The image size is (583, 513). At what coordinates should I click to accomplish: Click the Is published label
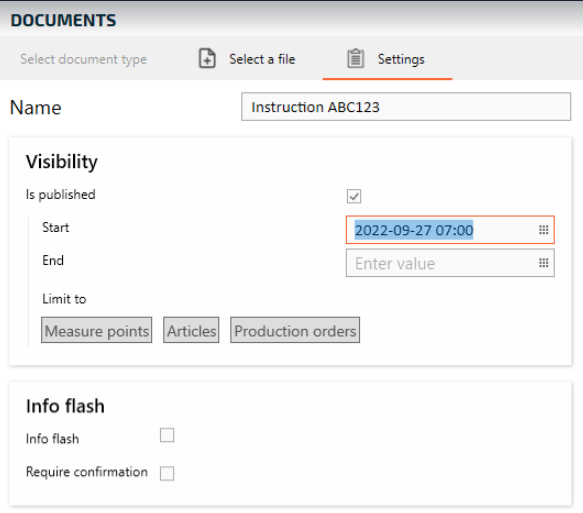point(61,194)
